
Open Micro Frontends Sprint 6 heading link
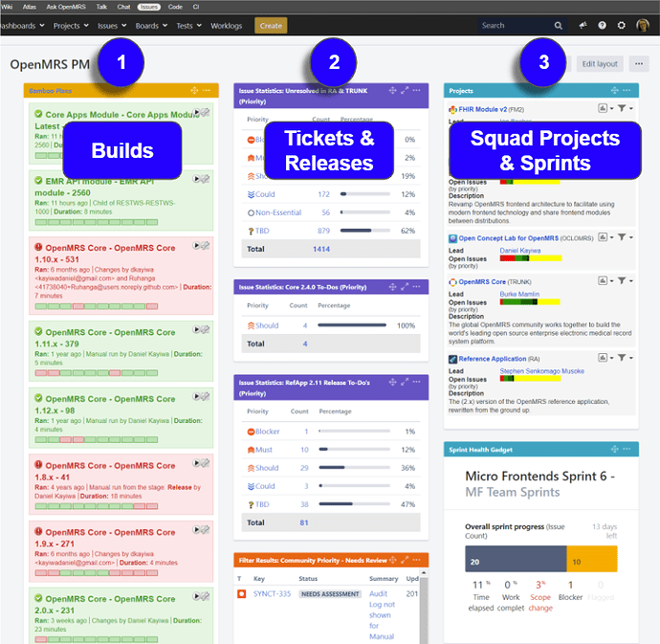click(539, 477)
